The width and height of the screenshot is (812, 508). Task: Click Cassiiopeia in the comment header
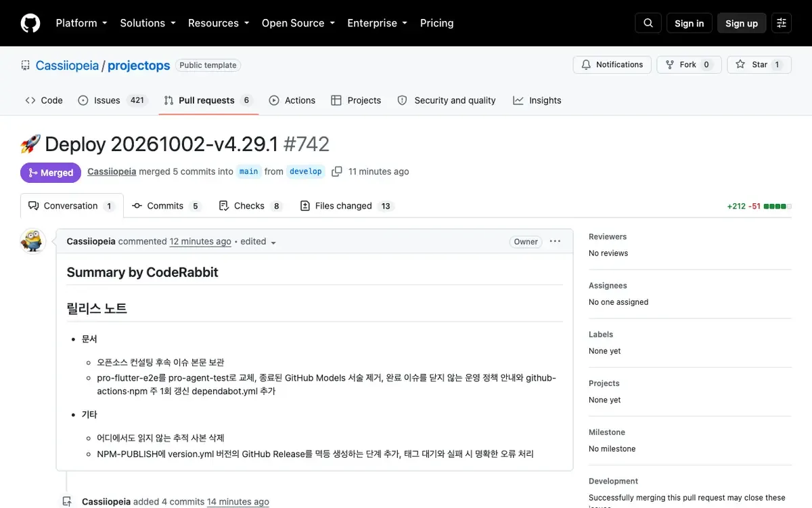91,241
